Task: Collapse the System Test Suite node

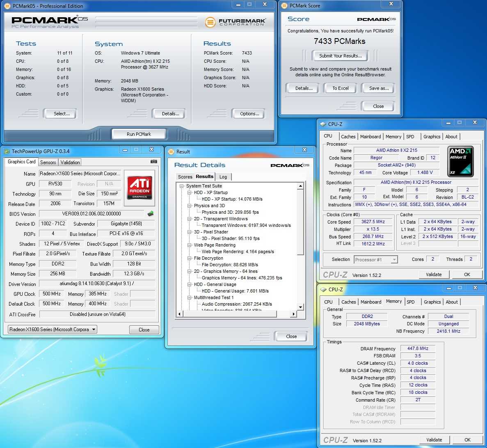Action: pyautogui.click(x=181, y=186)
